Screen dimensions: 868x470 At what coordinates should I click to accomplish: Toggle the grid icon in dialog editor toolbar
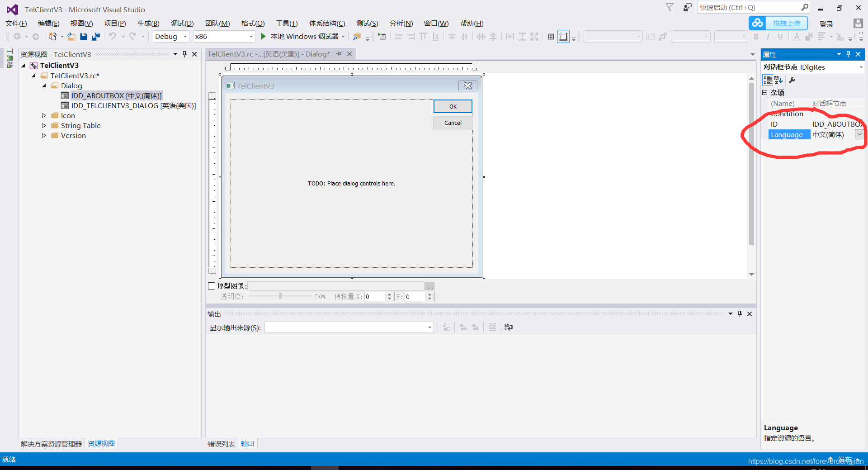pos(551,37)
